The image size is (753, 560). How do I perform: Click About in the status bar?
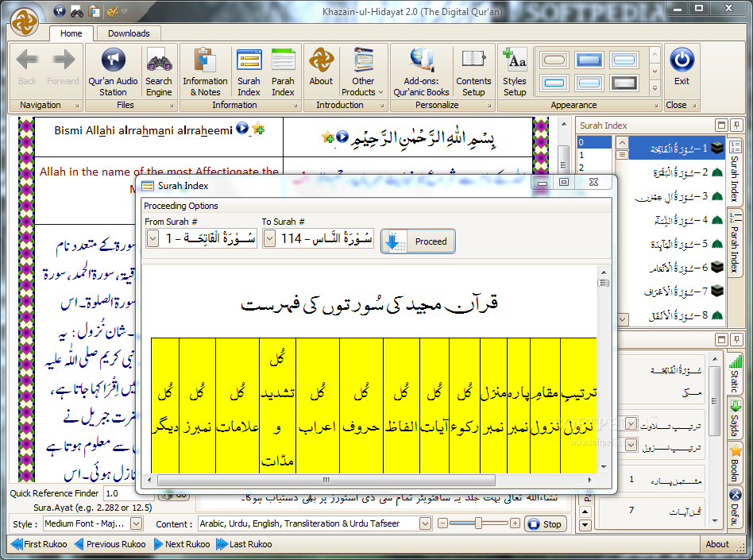717,544
